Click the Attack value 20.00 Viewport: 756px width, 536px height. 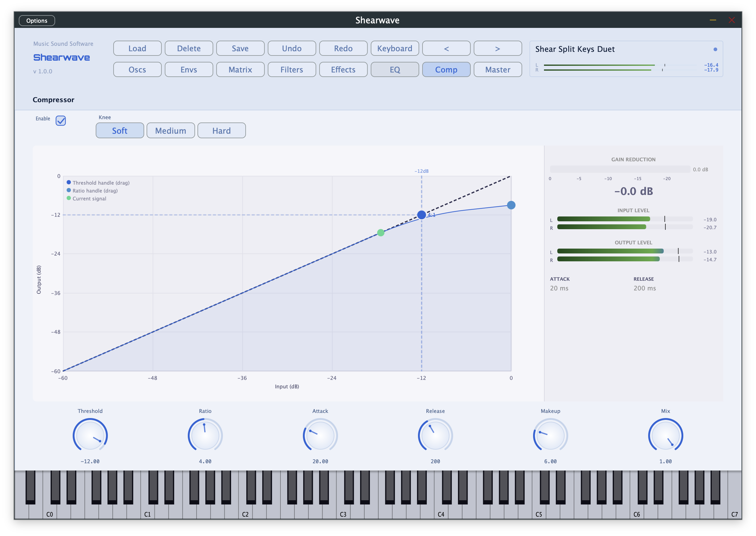point(320,461)
